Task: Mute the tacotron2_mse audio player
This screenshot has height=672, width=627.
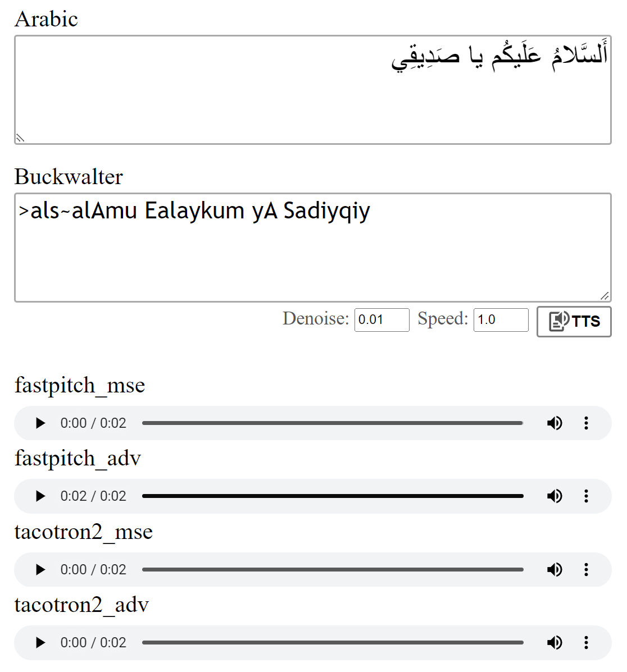Action: coord(555,570)
